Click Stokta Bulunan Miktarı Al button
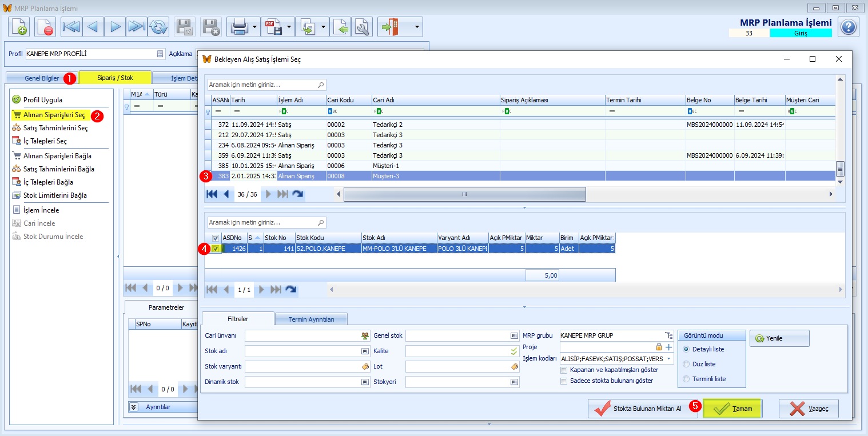The height and width of the screenshot is (436, 868). (x=643, y=409)
